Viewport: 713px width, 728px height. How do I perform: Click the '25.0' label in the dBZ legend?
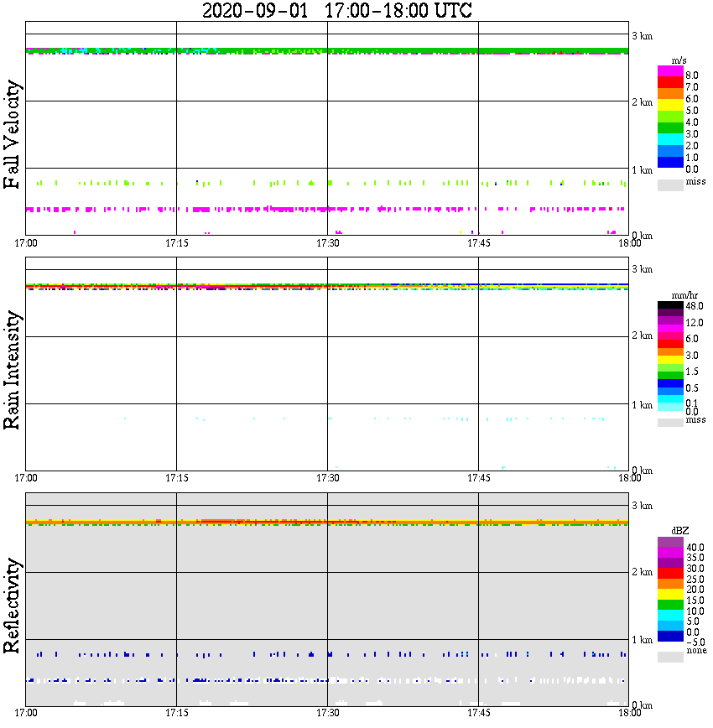[695, 579]
